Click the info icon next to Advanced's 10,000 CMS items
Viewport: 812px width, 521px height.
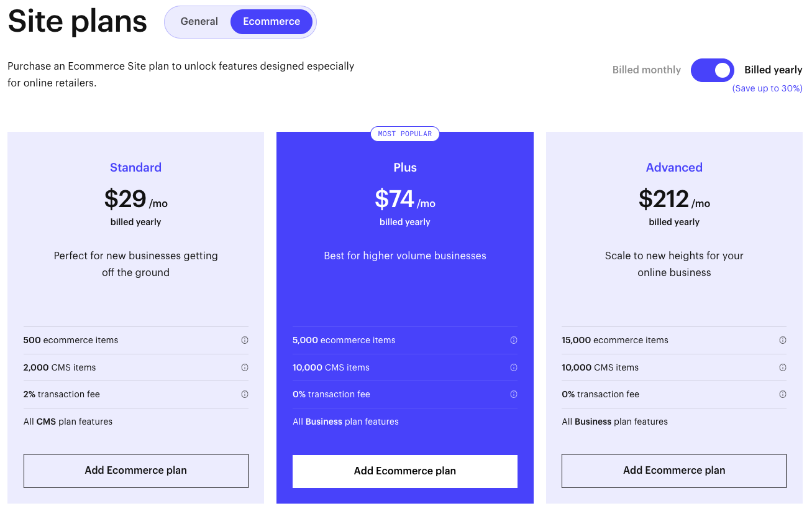[783, 367]
